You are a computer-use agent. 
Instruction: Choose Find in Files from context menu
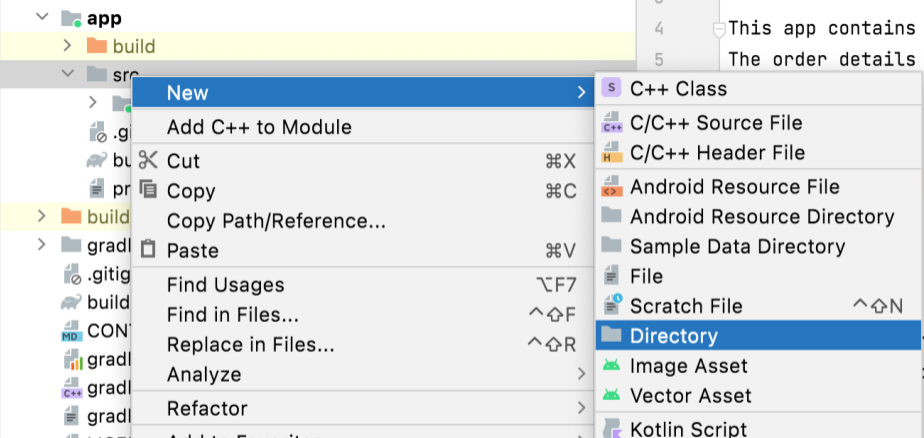pos(232,315)
